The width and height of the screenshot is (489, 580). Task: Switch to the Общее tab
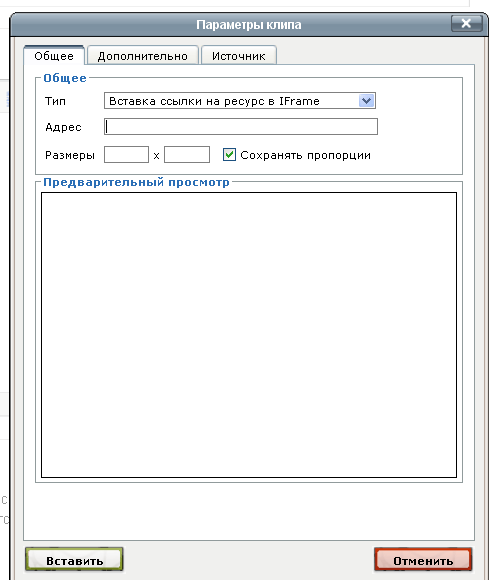tap(54, 55)
